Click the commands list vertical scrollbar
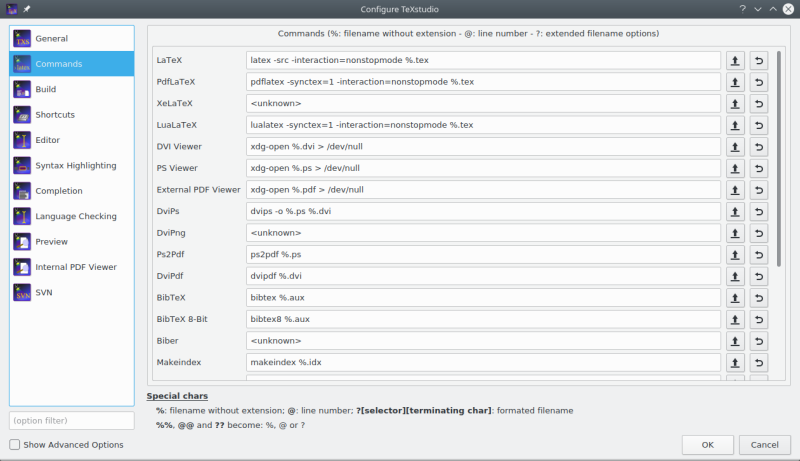800x461 pixels. coord(779,159)
